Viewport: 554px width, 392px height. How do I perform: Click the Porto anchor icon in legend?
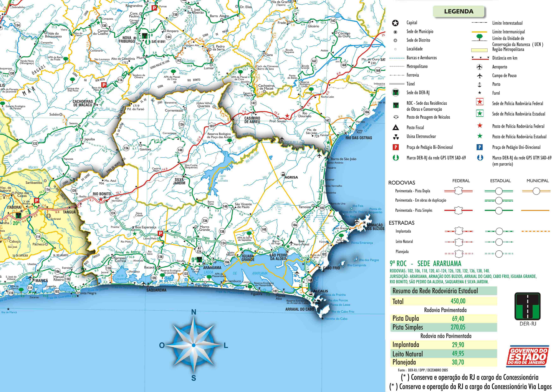point(479,85)
